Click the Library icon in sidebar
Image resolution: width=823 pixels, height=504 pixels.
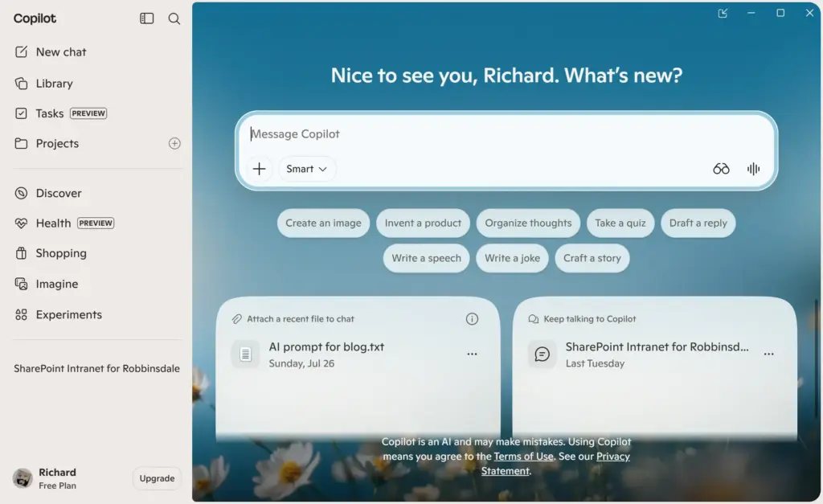(21, 84)
